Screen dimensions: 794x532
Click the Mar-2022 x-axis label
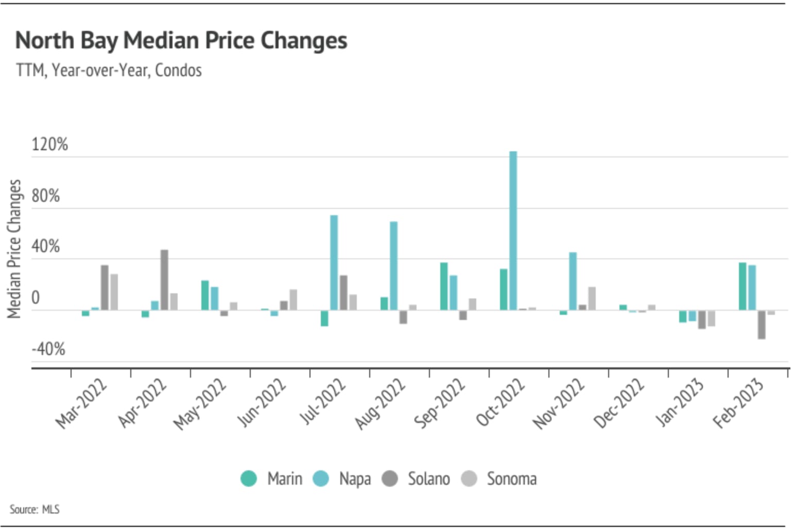coord(82,403)
